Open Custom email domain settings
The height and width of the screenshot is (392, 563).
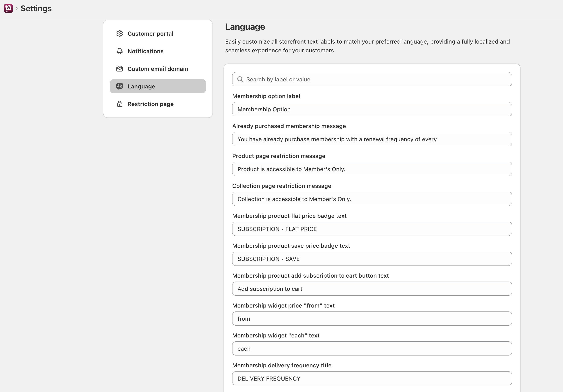157,69
